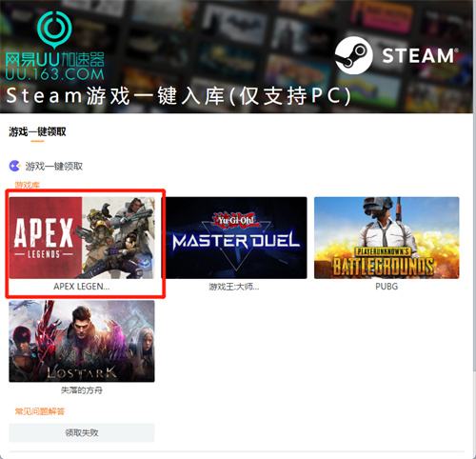This screenshot has height=459, width=476.
Task: Click the 失落的方舟 game title
Action: 82,390
